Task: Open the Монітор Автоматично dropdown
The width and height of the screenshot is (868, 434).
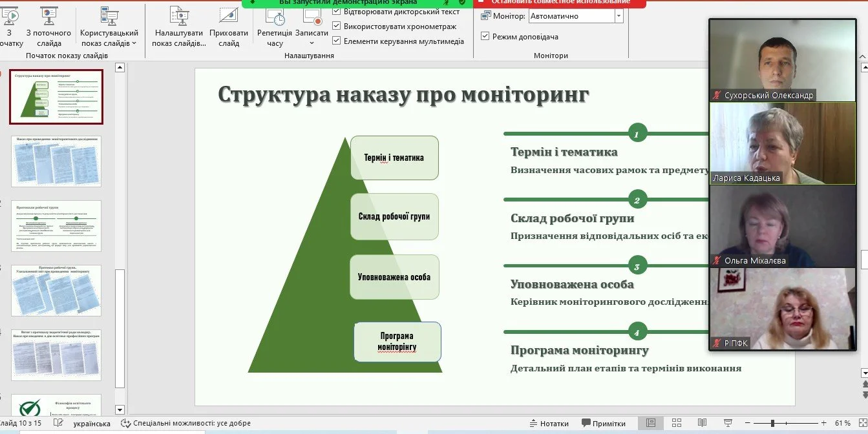Action: pyautogui.click(x=620, y=15)
